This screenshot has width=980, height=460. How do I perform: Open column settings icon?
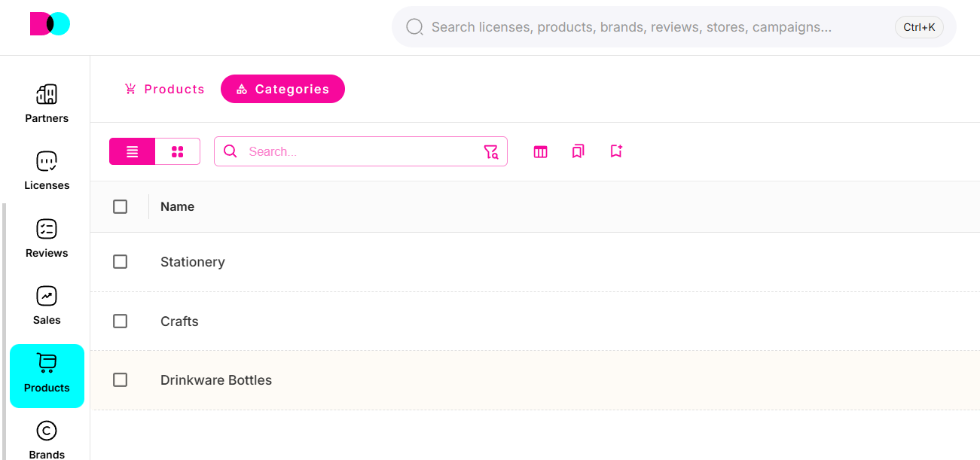pyautogui.click(x=540, y=152)
